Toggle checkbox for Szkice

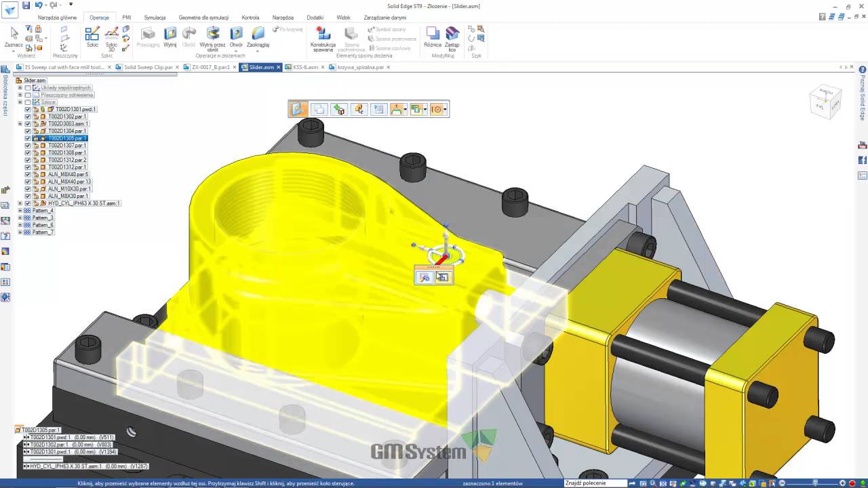[x=28, y=102]
